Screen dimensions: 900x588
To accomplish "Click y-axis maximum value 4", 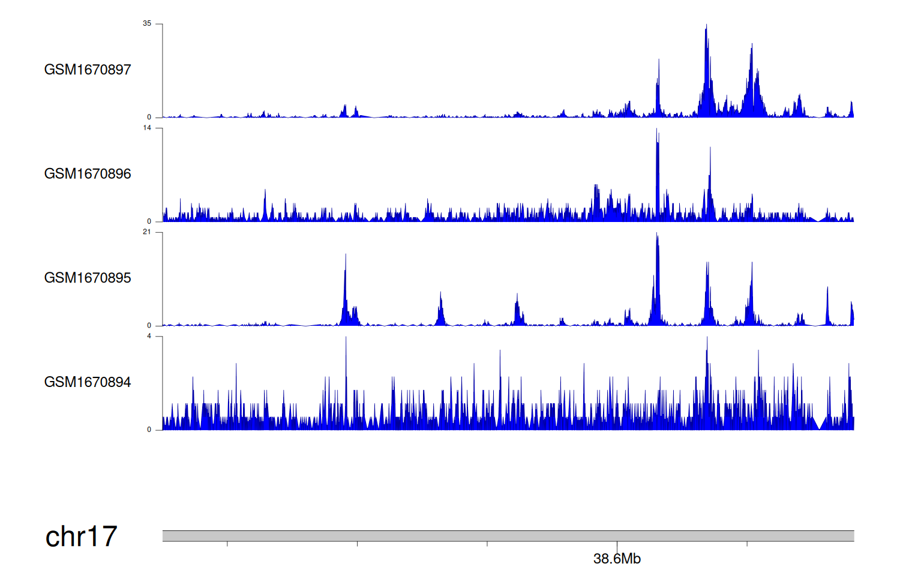I will coord(149,337).
